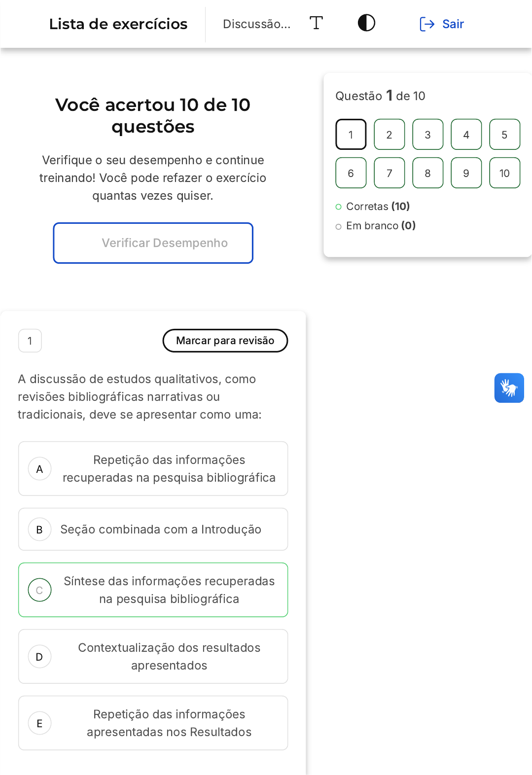Select question 1 in the navigator grid
The width and height of the screenshot is (532, 775).
(x=351, y=135)
